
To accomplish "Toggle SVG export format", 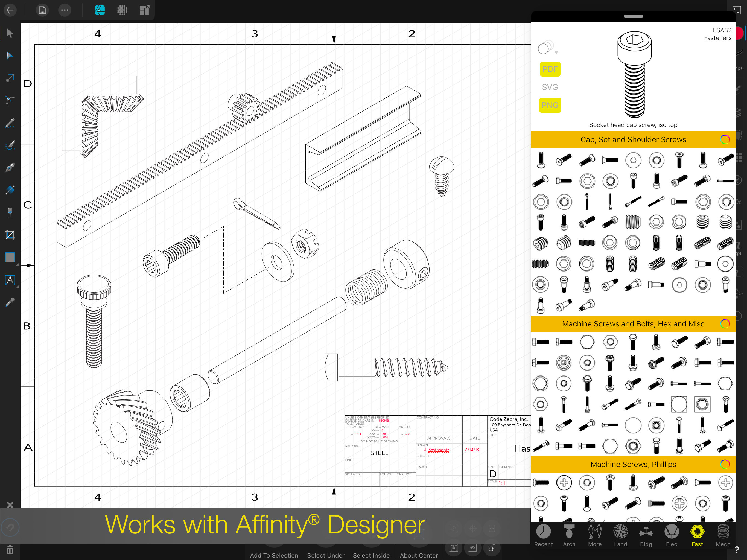I will tap(550, 87).
